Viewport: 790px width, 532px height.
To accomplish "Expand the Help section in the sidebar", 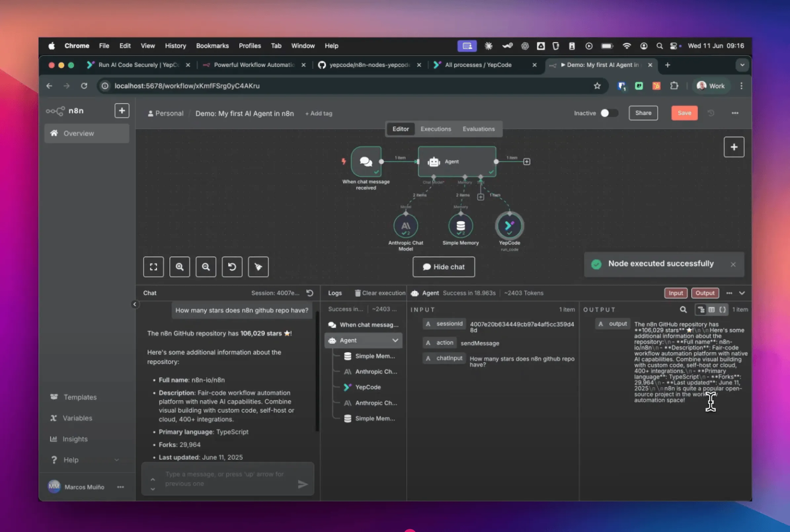I will coord(117,460).
